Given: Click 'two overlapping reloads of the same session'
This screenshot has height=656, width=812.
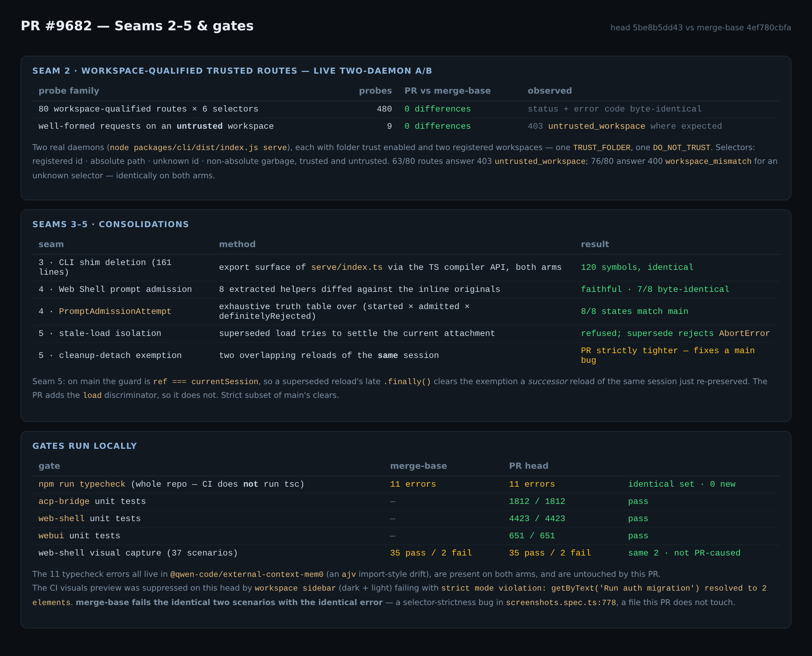Looking at the screenshot, I should point(329,356).
